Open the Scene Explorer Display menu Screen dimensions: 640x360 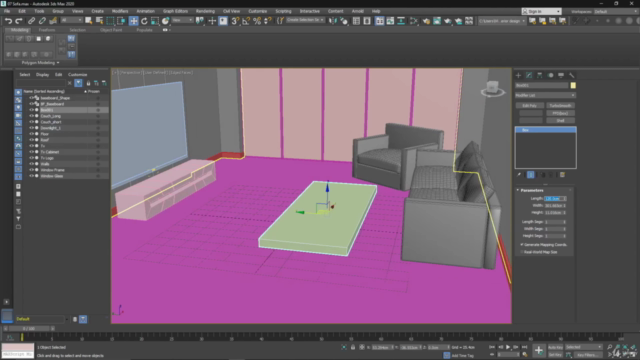click(42, 75)
